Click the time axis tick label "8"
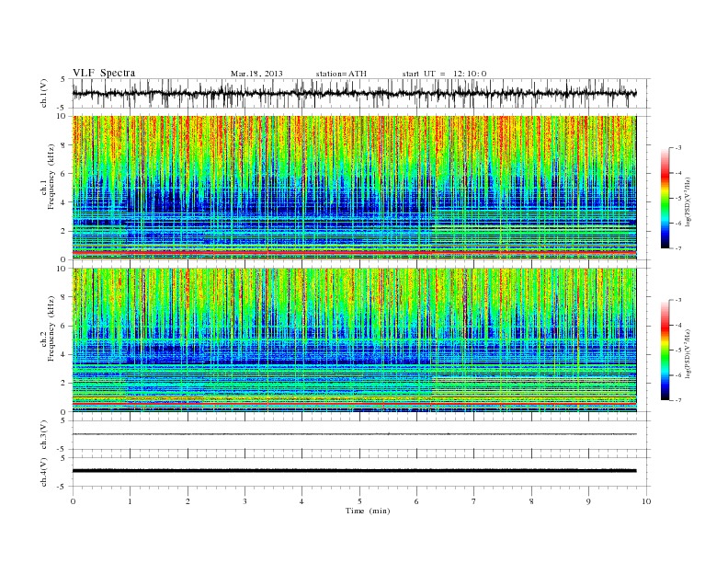The image size is (728, 563). pyautogui.click(x=531, y=501)
